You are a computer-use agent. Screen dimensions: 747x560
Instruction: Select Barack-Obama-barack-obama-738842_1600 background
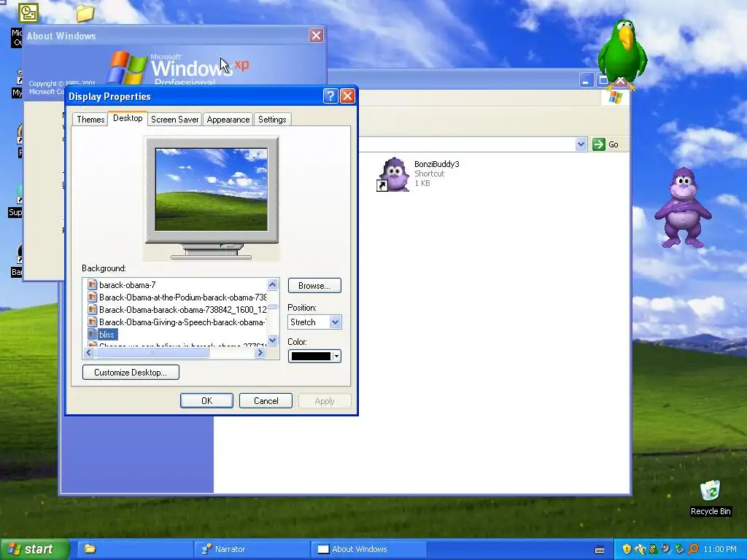[x=182, y=309]
